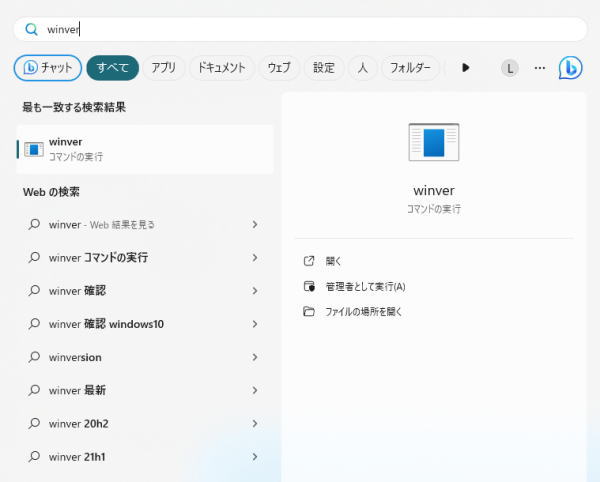Switch to the 人 filter tab

click(362, 68)
